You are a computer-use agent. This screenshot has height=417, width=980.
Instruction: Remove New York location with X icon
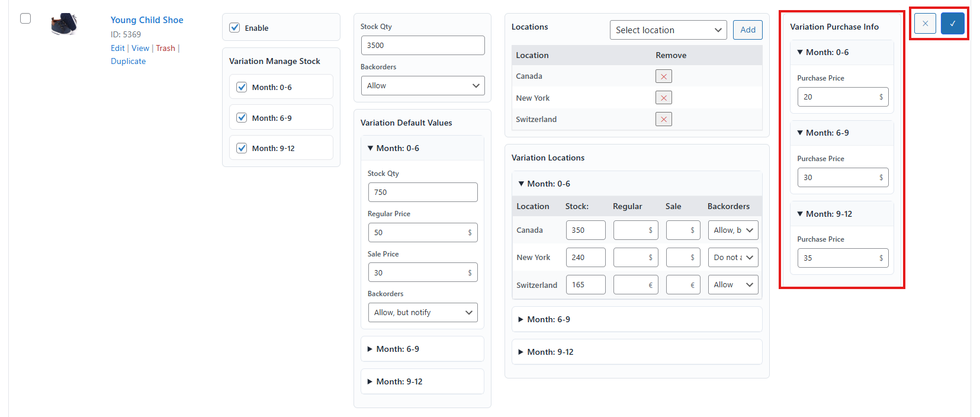click(663, 98)
